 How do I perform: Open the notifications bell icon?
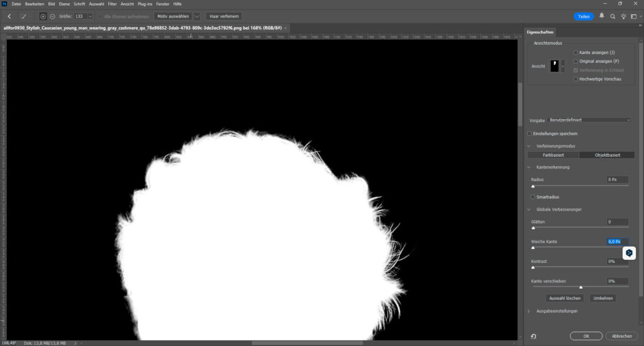pos(602,16)
